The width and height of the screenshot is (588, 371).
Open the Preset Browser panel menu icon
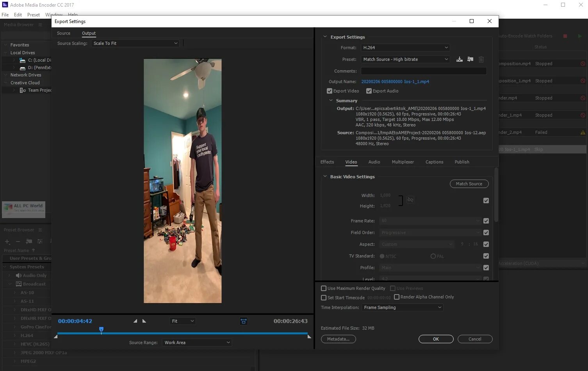40,230
